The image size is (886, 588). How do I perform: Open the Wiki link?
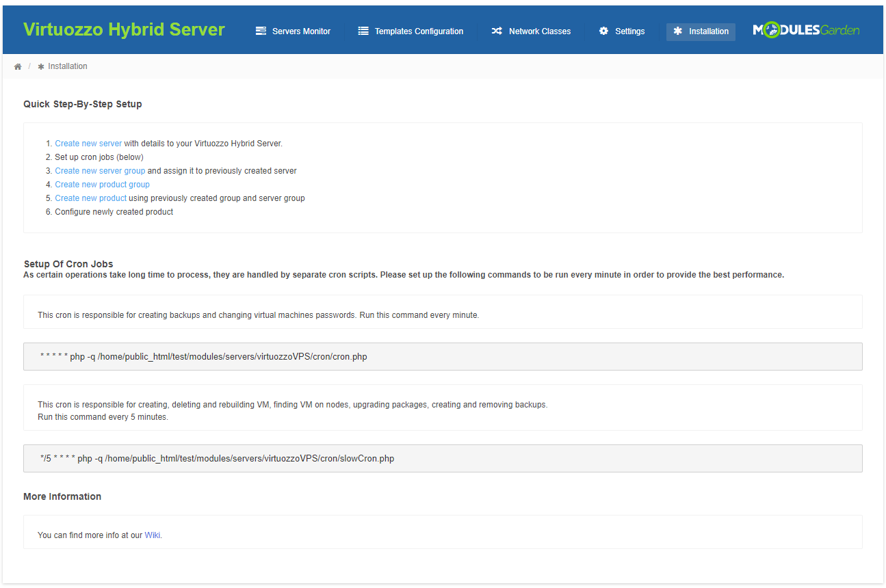152,535
